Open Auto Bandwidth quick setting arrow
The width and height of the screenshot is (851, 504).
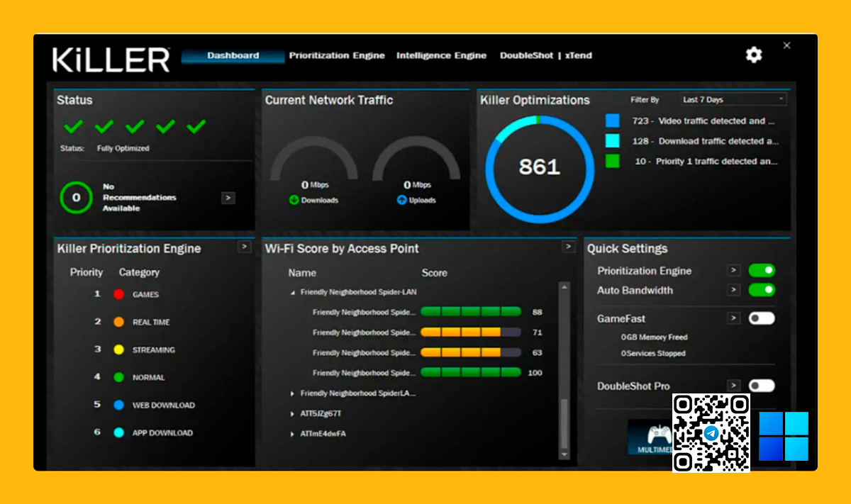pos(734,290)
